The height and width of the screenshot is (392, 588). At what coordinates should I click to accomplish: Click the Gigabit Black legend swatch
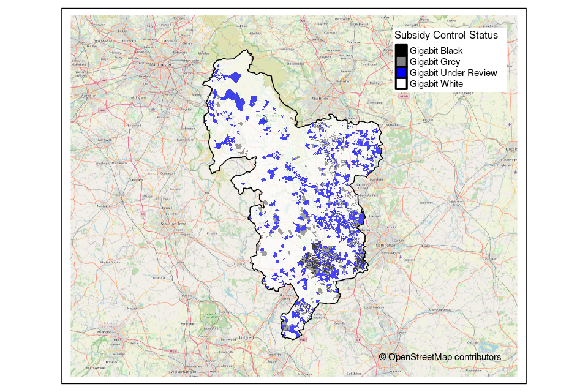coord(401,51)
